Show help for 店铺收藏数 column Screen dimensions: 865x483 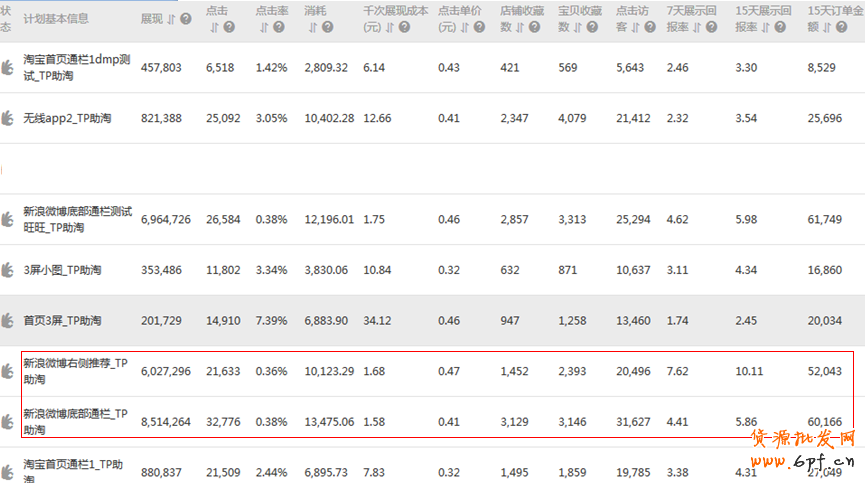coord(534,27)
